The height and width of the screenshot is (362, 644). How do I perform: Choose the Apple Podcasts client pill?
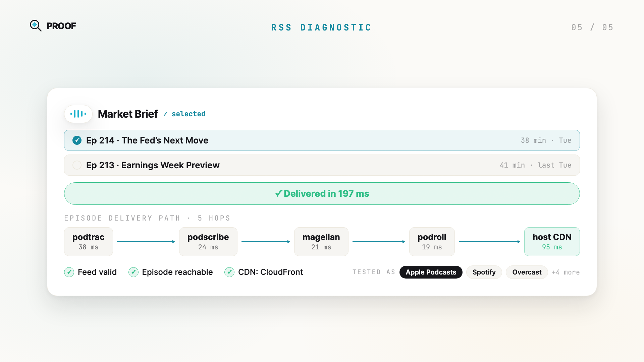click(431, 272)
